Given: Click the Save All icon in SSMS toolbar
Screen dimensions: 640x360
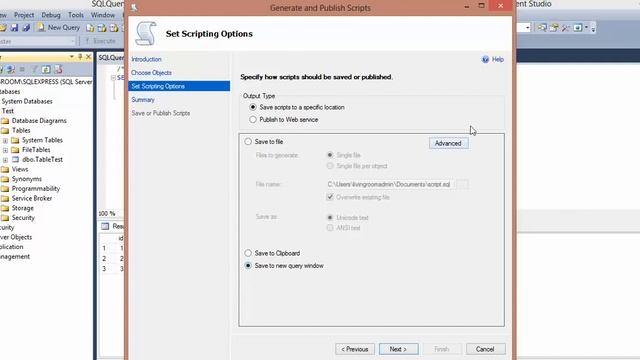Looking at the screenshot, I should point(26,27).
